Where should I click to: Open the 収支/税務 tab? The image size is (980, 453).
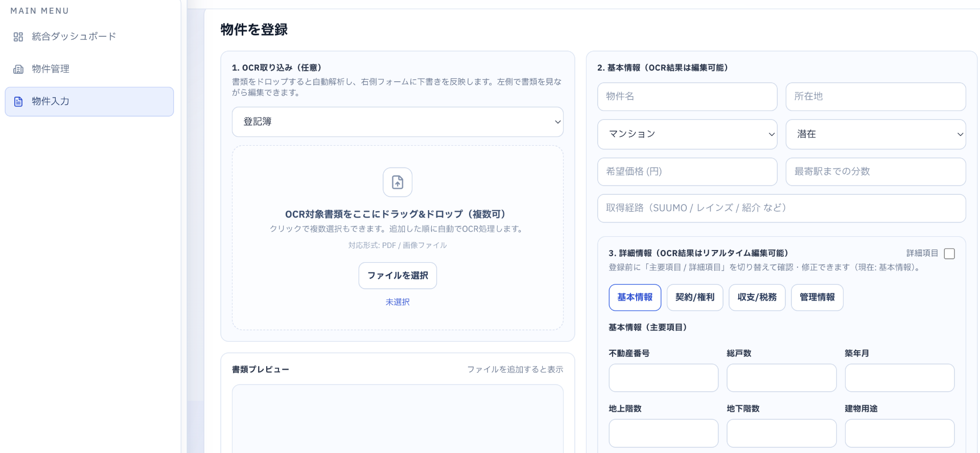757,298
